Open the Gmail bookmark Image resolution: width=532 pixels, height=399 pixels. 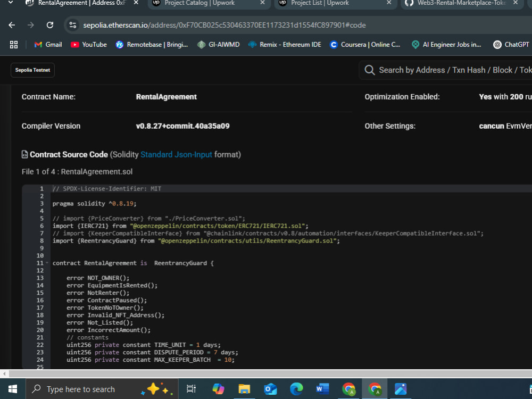(x=48, y=45)
